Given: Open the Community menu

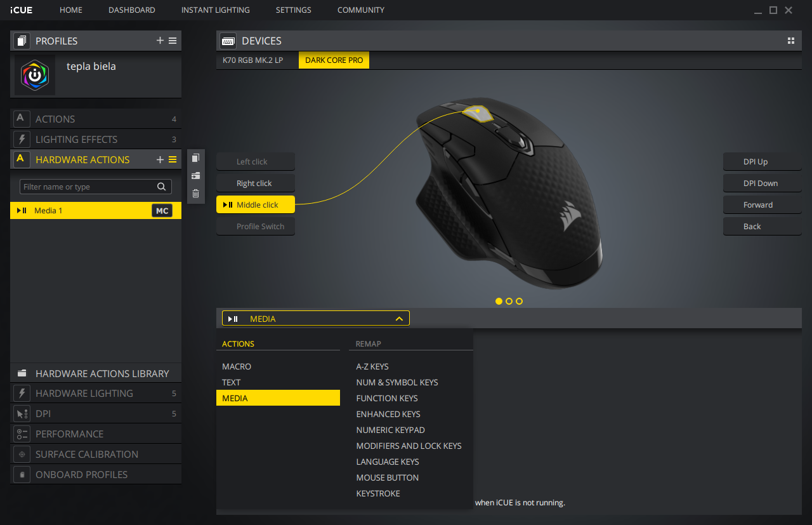Looking at the screenshot, I should coord(361,10).
